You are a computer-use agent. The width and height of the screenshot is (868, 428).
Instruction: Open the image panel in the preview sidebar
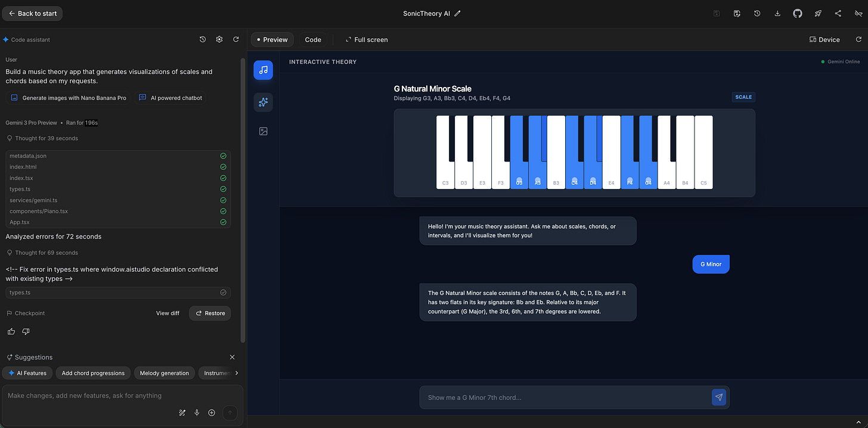click(x=263, y=131)
